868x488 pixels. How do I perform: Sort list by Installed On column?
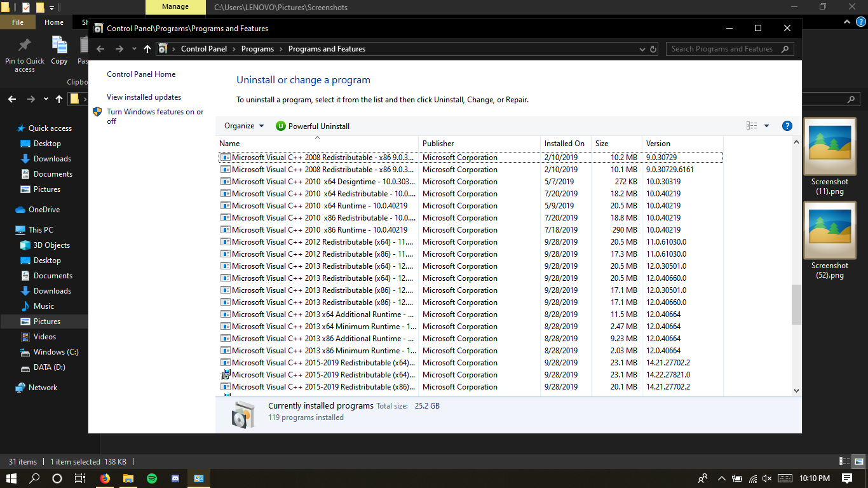566,144
